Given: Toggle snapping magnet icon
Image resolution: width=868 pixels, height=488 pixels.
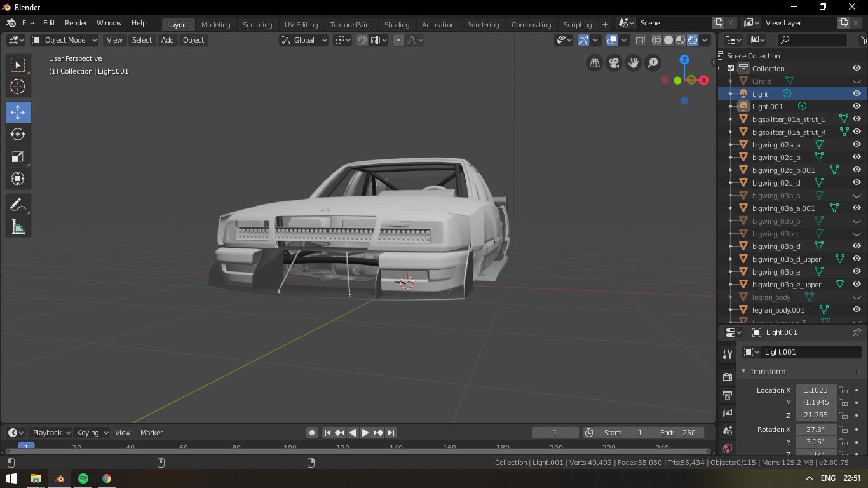Looking at the screenshot, I should 362,40.
